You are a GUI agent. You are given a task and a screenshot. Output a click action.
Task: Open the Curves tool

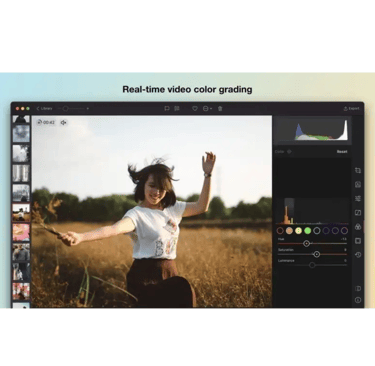358,212
